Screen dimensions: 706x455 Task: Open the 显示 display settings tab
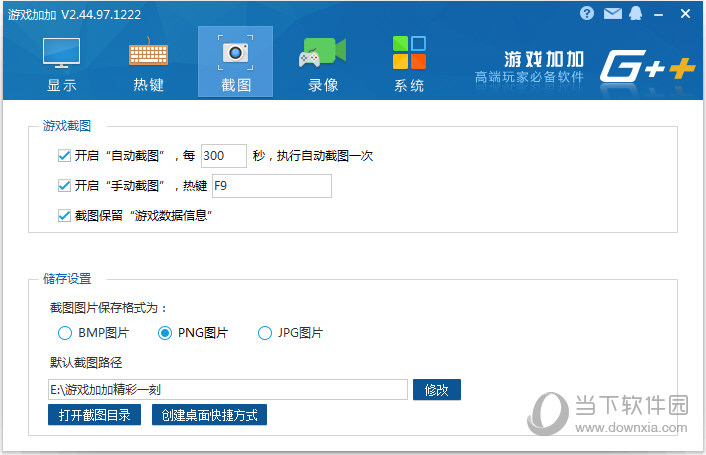62,64
